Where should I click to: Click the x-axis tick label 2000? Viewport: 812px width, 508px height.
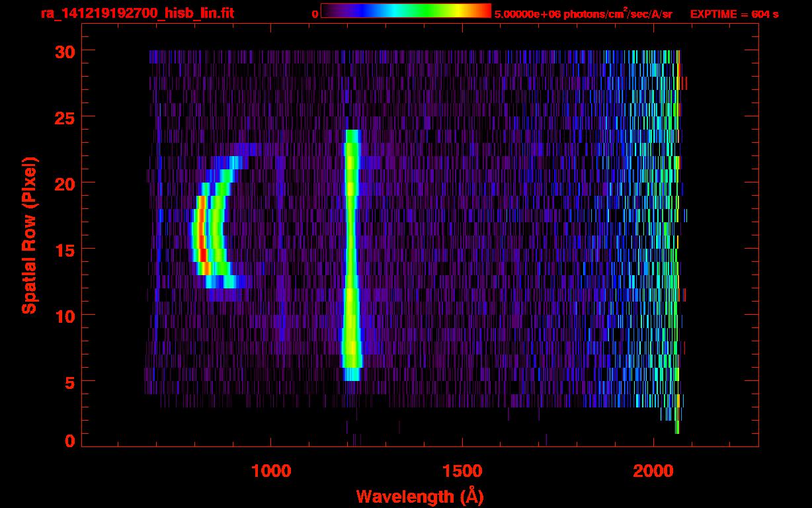[x=653, y=471]
